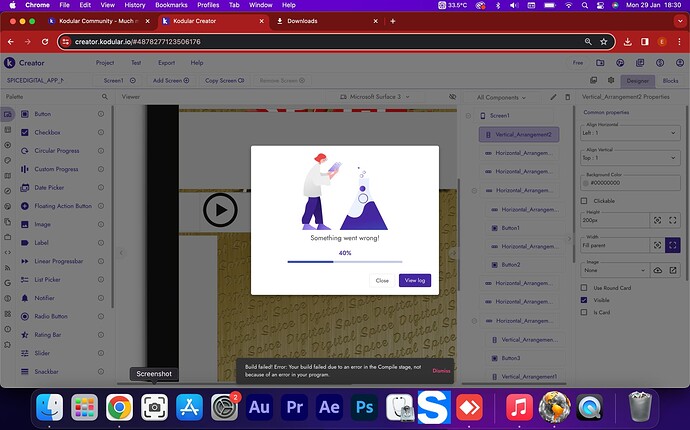Close the build failed dialog
This screenshot has height=430, width=690.
(x=382, y=280)
